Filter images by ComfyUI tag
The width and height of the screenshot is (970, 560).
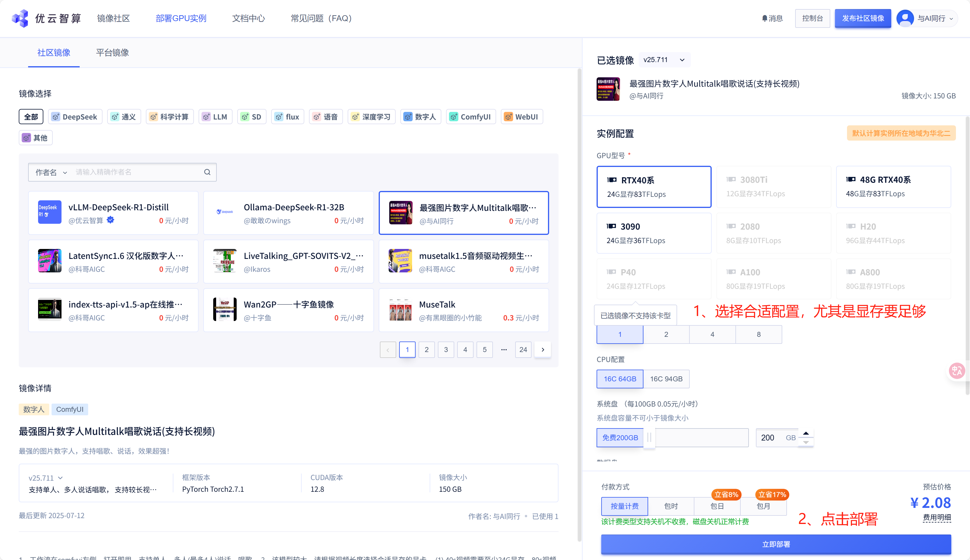click(471, 117)
